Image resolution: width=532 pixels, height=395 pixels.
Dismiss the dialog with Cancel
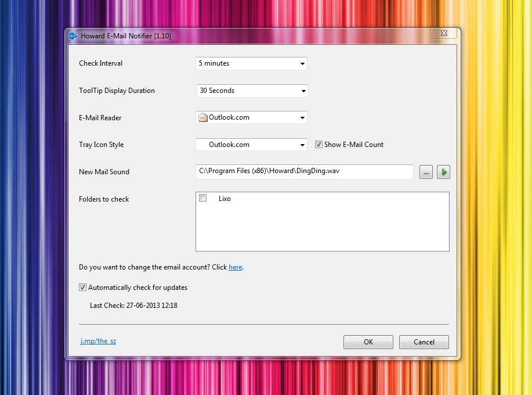[x=424, y=342]
